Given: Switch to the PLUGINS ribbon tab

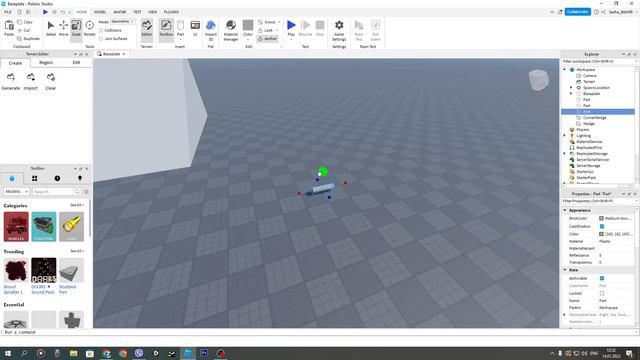Looking at the screenshot, I should pos(171,12).
